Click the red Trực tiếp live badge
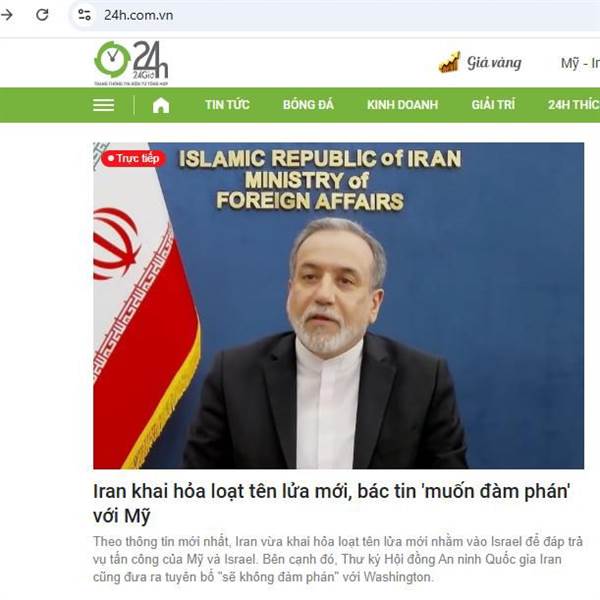Image resolution: width=600 pixels, height=600 pixels. click(x=133, y=158)
